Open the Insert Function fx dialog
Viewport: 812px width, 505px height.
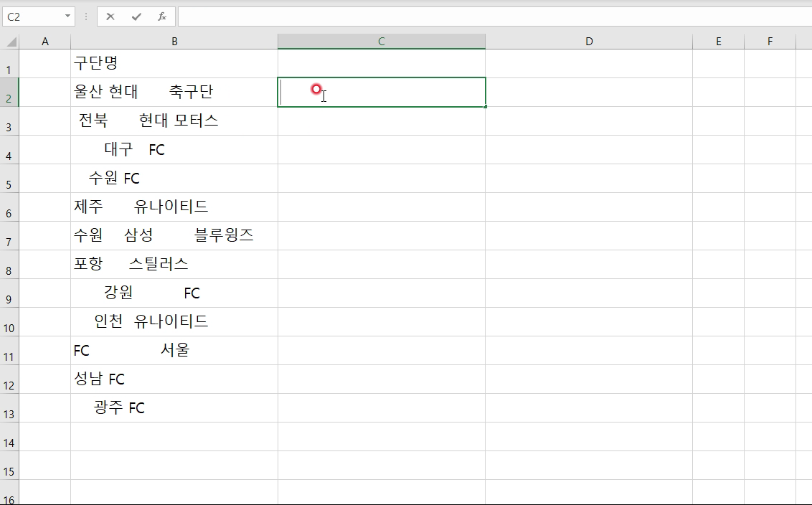pos(162,16)
